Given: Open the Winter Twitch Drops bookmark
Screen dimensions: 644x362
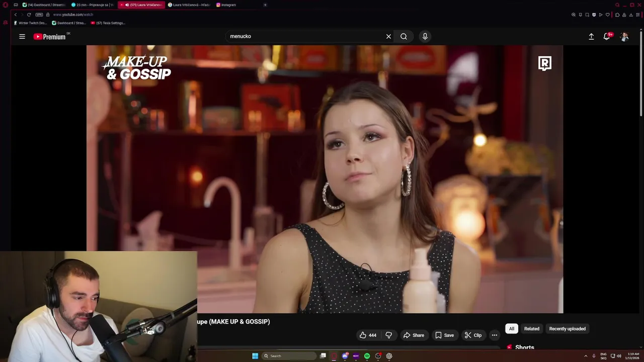Looking at the screenshot, I should [30, 23].
